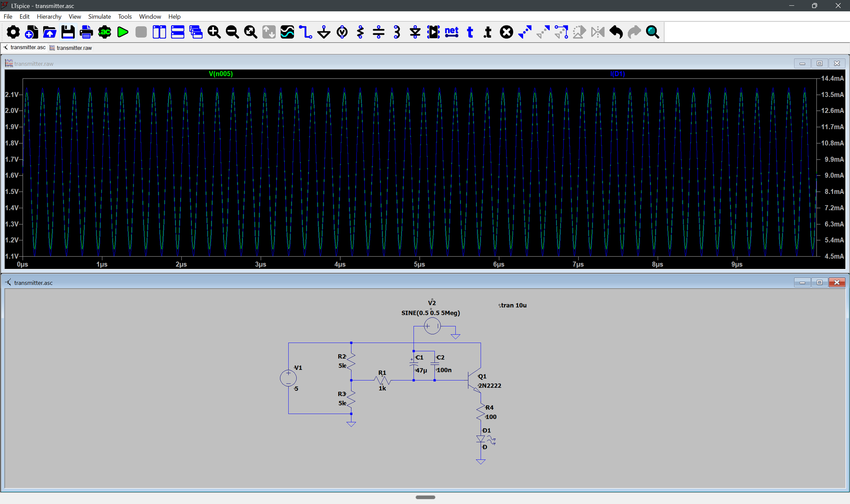
Task: Select the V(n005) trace label
Action: [x=221, y=74]
